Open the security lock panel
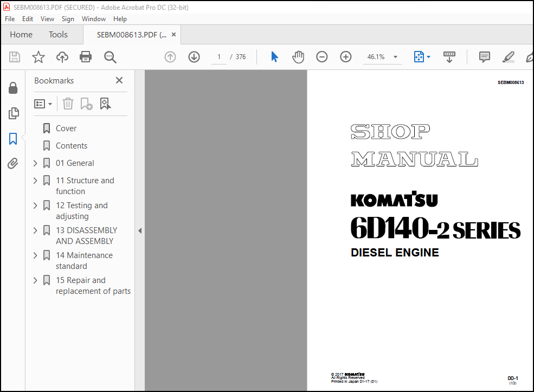 (x=13, y=88)
